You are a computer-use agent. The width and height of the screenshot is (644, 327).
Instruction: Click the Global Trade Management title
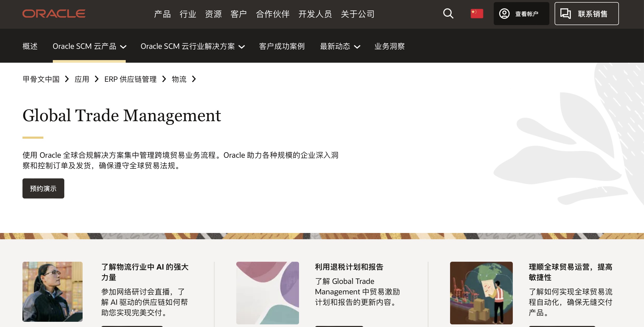122,115
